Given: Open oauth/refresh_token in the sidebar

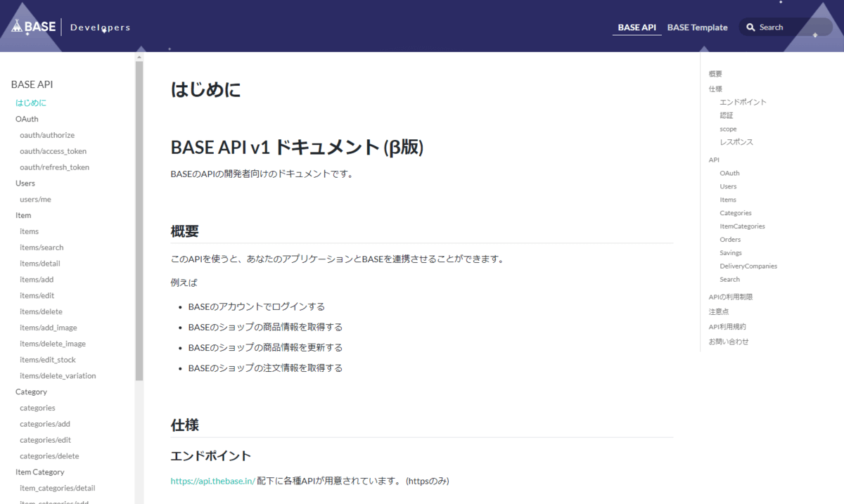Looking at the screenshot, I should [x=54, y=167].
